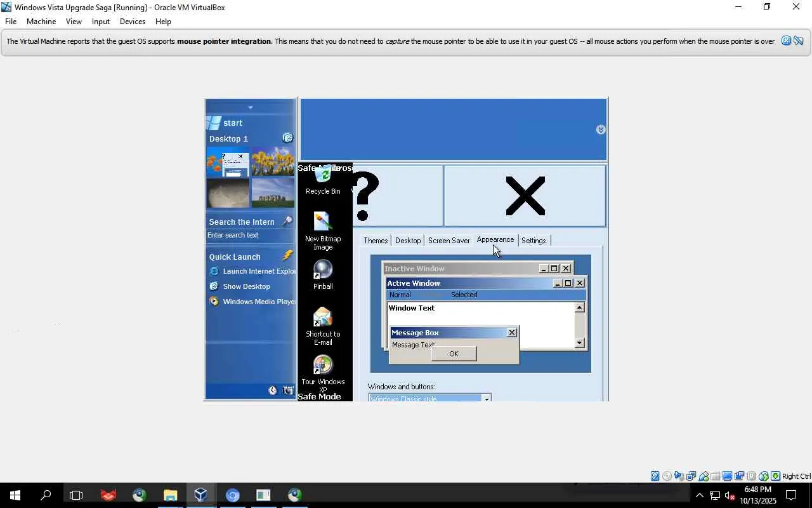The image size is (812, 508).
Task: Click the start label in sidebar
Action: click(x=233, y=123)
